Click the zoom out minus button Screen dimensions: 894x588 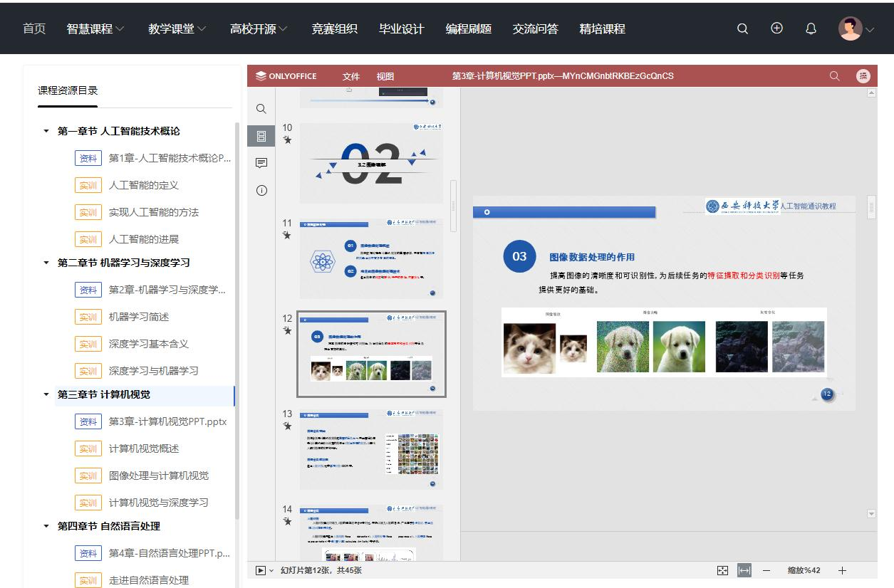pyautogui.click(x=766, y=570)
